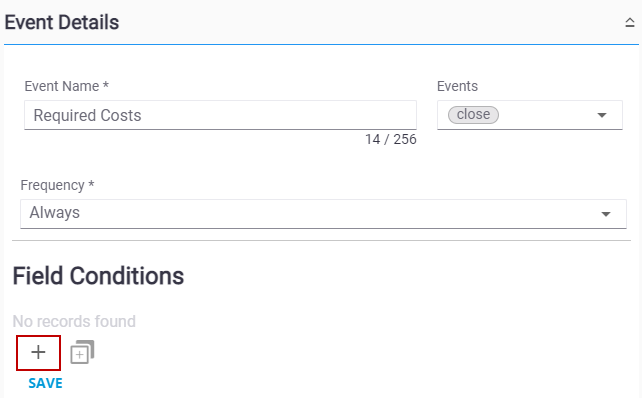
Task: Click the 'Always' value in Frequency field
Action: pyautogui.click(x=55, y=213)
